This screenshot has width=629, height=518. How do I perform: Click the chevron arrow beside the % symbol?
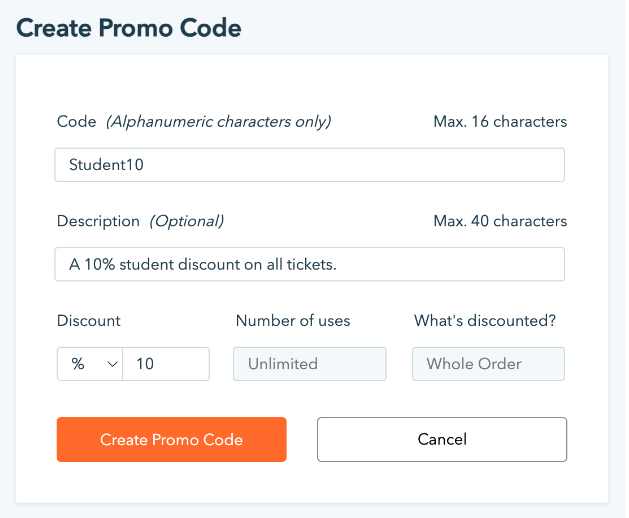(x=111, y=365)
